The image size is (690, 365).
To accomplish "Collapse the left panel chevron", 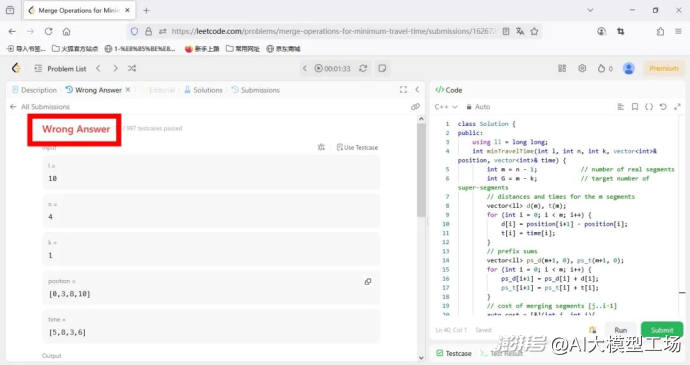I will pyautogui.click(x=417, y=89).
